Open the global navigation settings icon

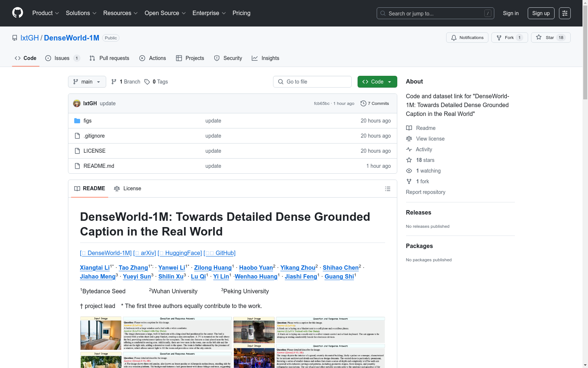coord(564,13)
